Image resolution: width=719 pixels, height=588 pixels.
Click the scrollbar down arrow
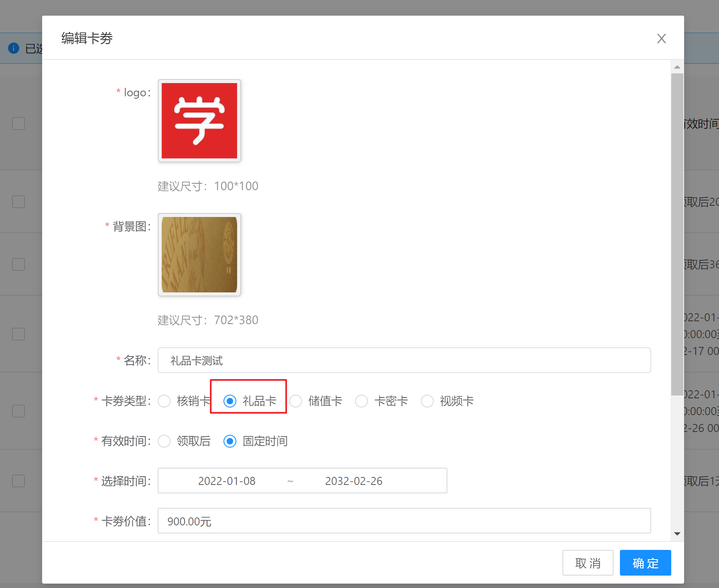[x=677, y=534]
